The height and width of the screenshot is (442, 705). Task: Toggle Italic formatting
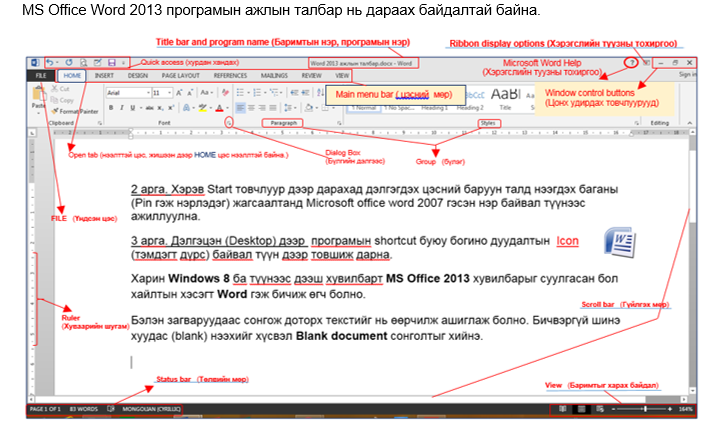coord(121,108)
